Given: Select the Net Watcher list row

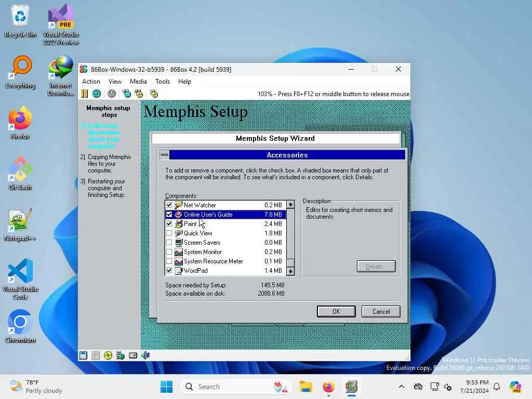Looking at the screenshot, I should coord(225,205).
